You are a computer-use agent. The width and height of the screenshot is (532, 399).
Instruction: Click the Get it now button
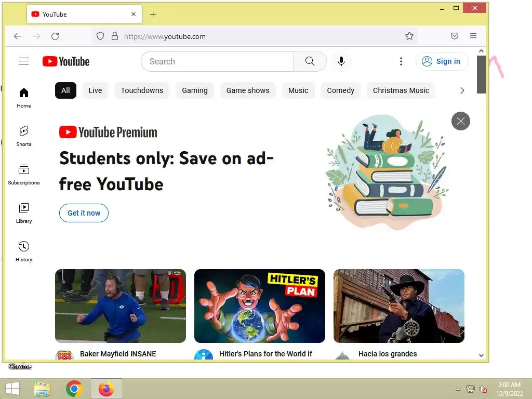click(84, 213)
